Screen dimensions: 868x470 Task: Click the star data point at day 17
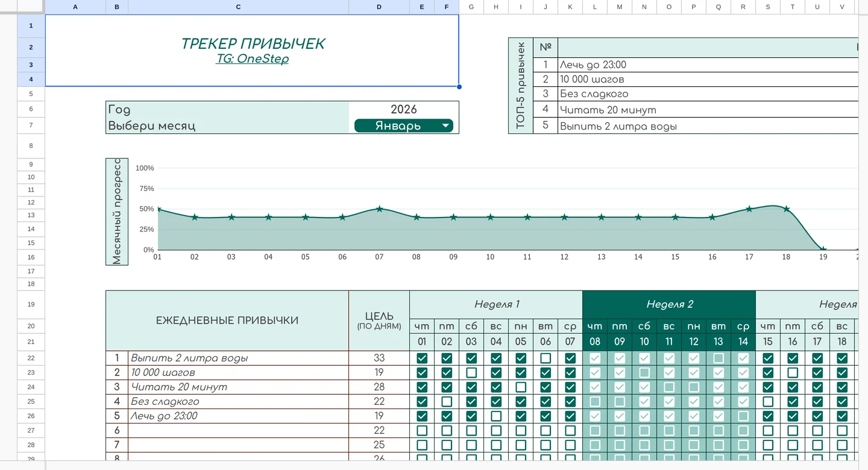pyautogui.click(x=749, y=208)
